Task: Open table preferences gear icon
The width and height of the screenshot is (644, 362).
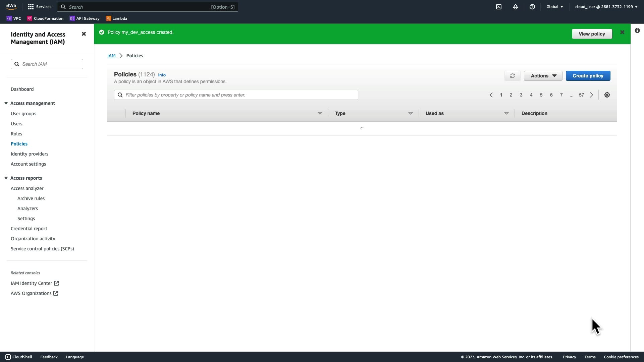Action: click(x=607, y=95)
